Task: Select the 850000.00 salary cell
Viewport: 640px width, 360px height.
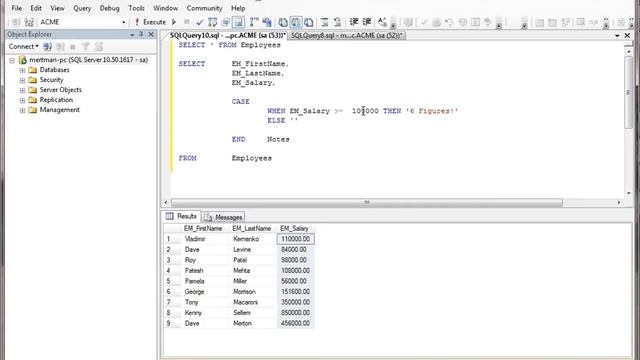Action: tap(296, 313)
